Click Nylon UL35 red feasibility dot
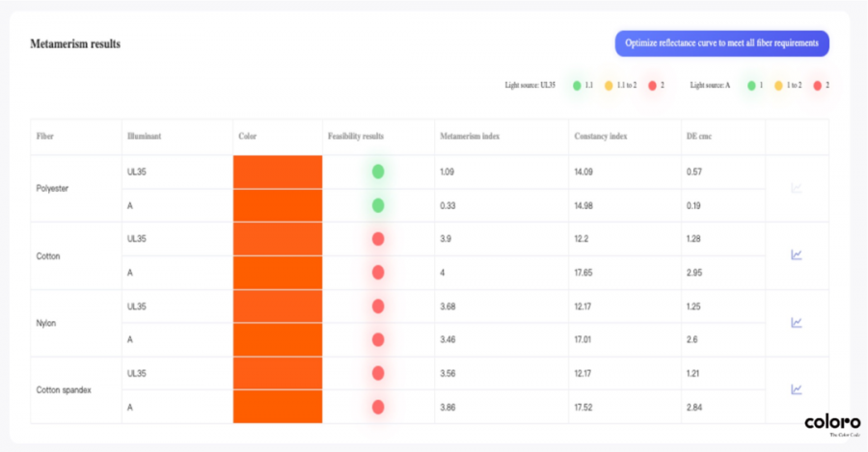This screenshot has width=868, height=452. coord(378,306)
